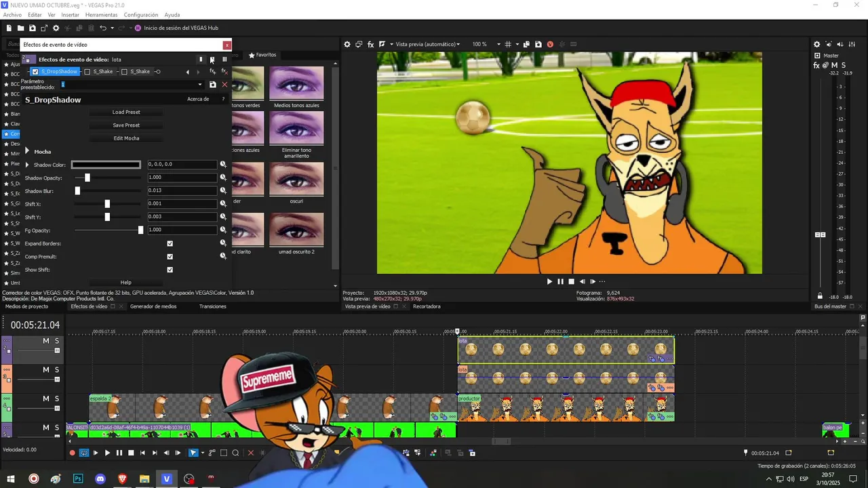Mute the third video track
This screenshot has height=488, width=868.
(x=46, y=399)
